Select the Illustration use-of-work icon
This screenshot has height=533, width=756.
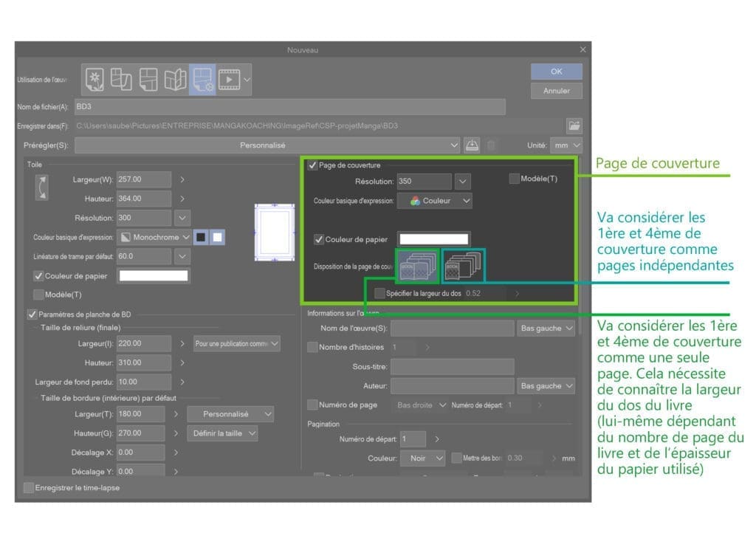coord(95,79)
